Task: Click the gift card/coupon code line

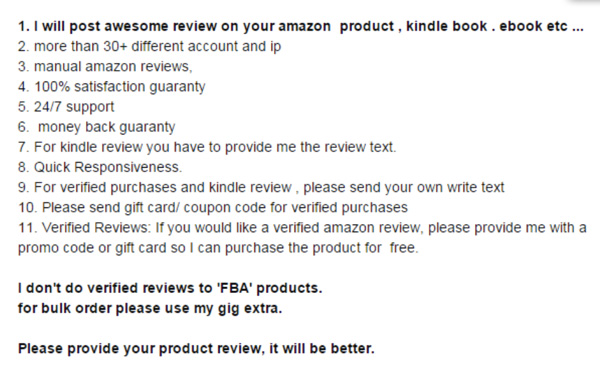Action: pos(213,207)
